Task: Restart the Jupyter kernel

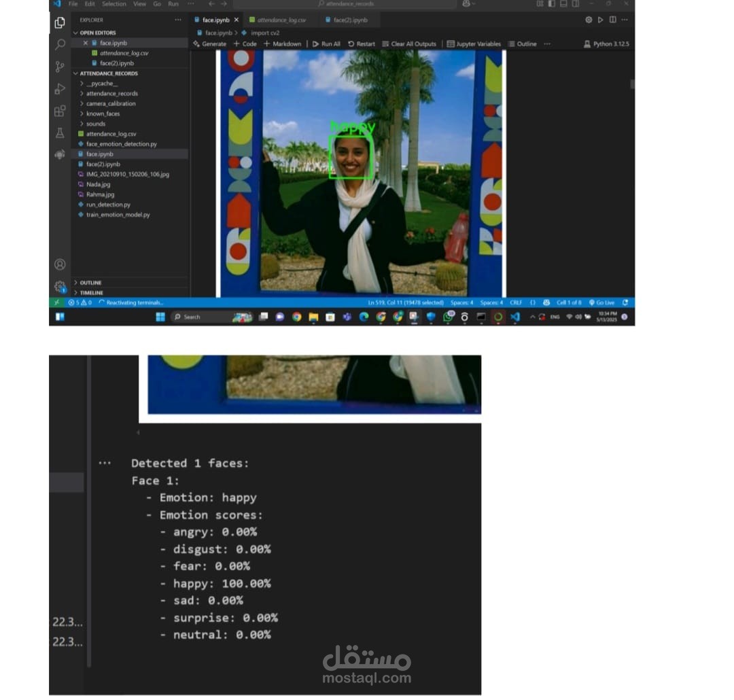Action: pos(362,43)
